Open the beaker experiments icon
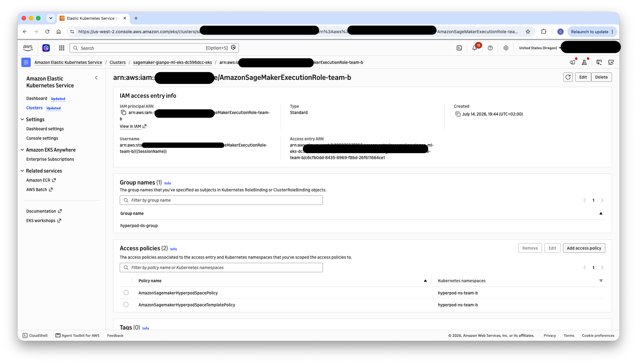Image resolution: width=637 pixels, height=364 pixels. click(584, 62)
